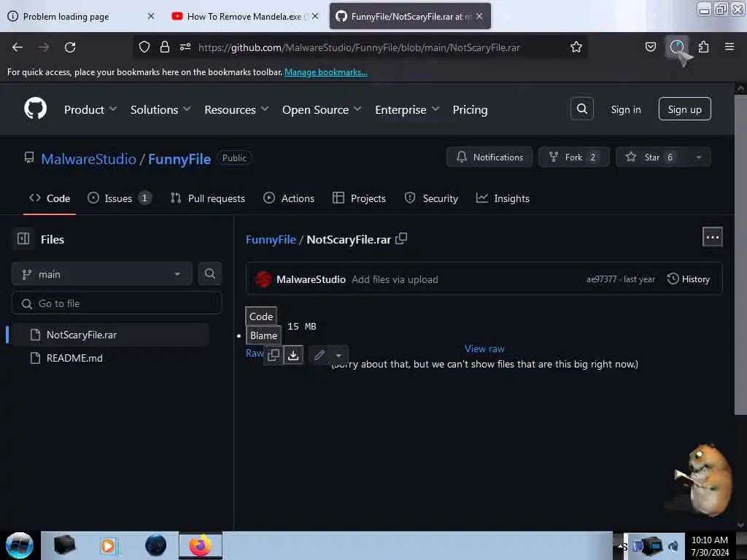
Task: Open the Windows Start orb
Action: 20,545
